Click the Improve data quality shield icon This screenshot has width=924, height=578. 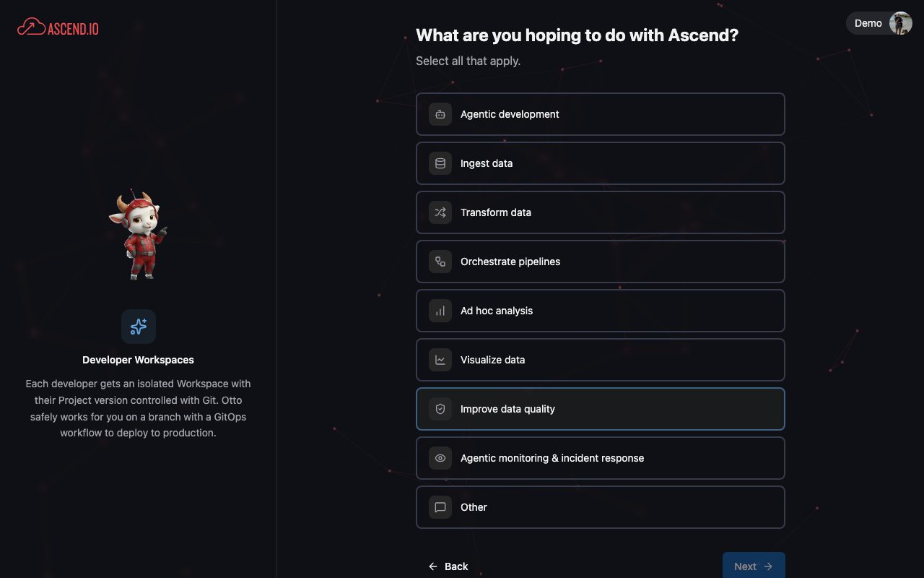(x=440, y=408)
